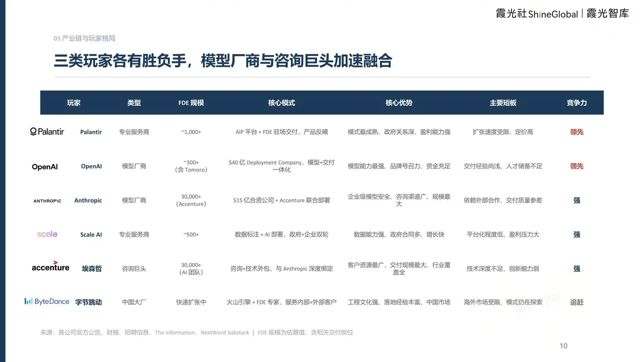
Task: Click the Anthropic wordmark logo
Action: (47, 201)
